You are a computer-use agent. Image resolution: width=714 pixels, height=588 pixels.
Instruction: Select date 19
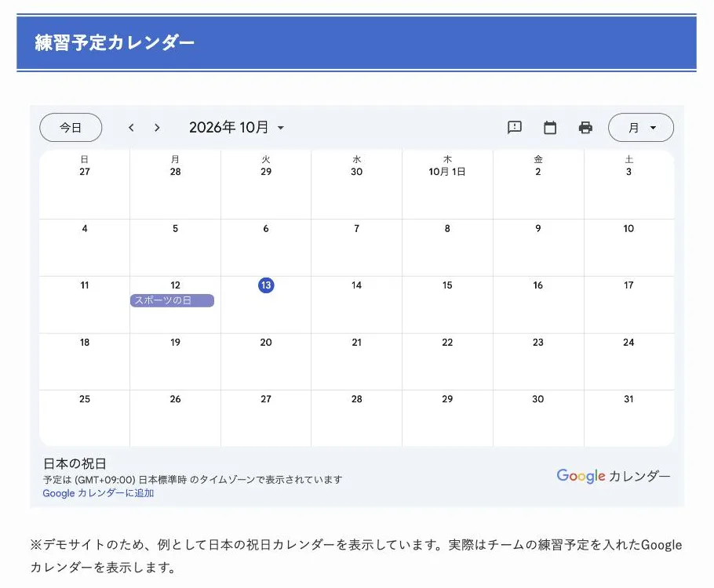click(175, 343)
